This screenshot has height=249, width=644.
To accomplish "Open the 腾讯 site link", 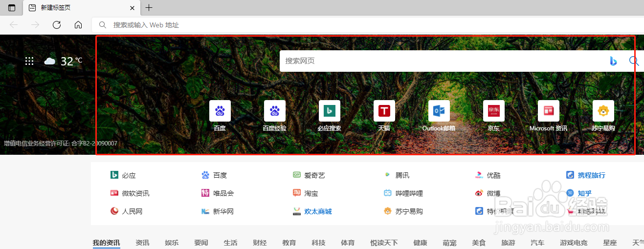I will coord(397,175).
